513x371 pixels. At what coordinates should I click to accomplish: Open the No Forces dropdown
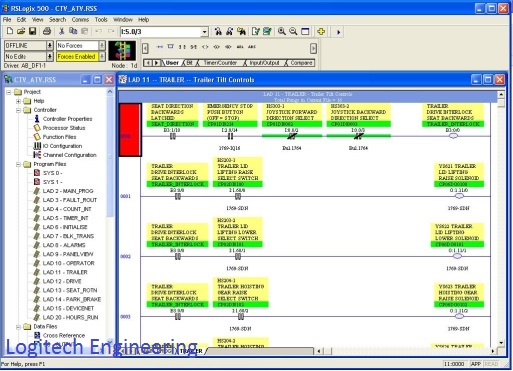click(x=102, y=45)
